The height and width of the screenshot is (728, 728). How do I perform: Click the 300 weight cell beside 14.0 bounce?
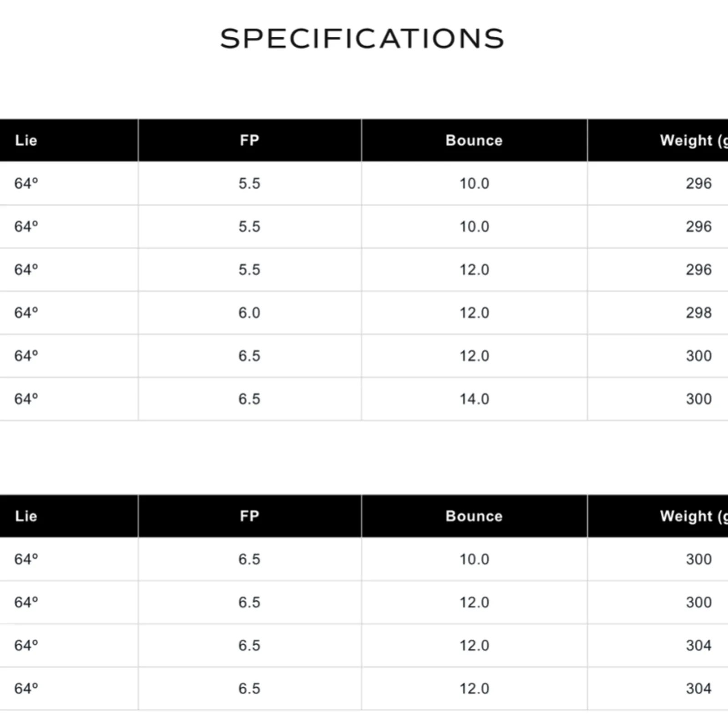(x=698, y=399)
